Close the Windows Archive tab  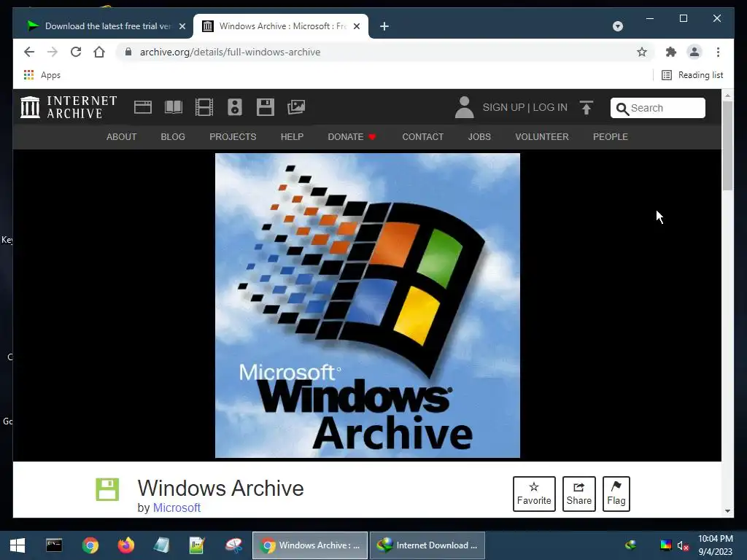click(357, 26)
